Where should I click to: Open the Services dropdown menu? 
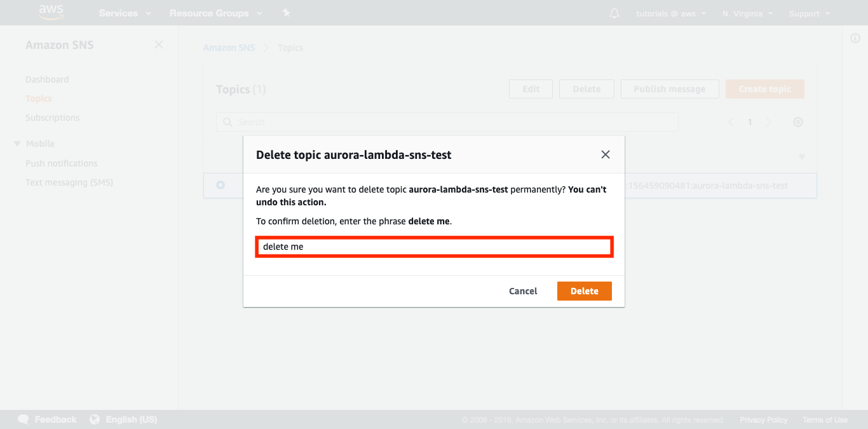pyautogui.click(x=125, y=13)
